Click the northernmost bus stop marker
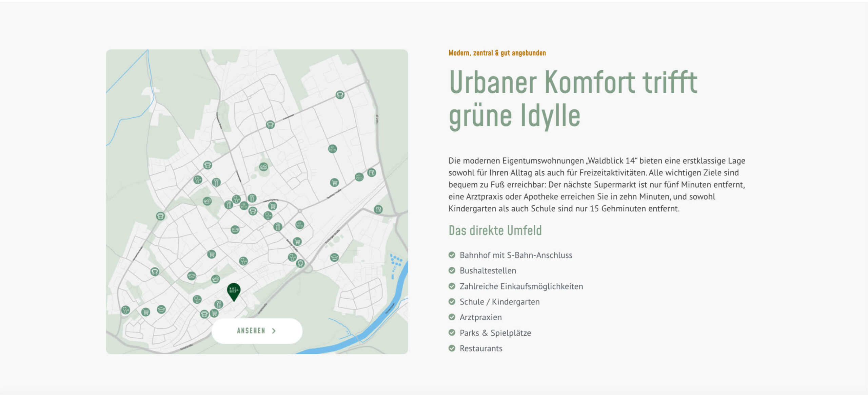 click(x=340, y=95)
